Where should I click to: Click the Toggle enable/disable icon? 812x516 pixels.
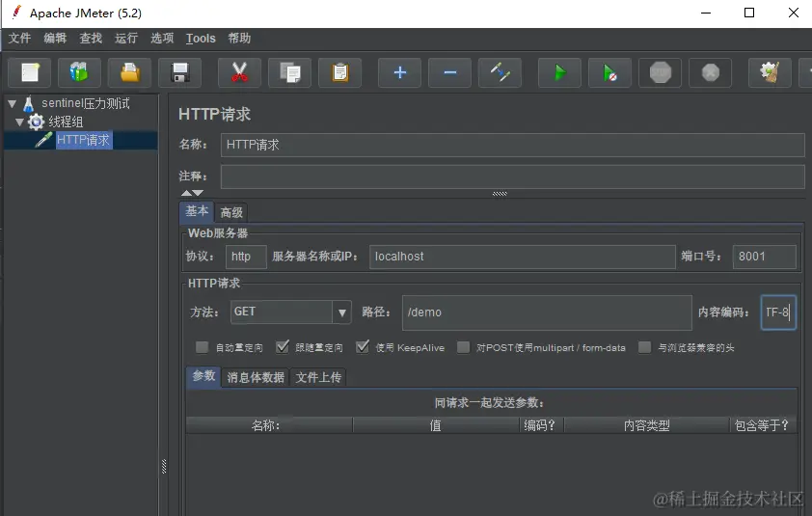point(501,72)
